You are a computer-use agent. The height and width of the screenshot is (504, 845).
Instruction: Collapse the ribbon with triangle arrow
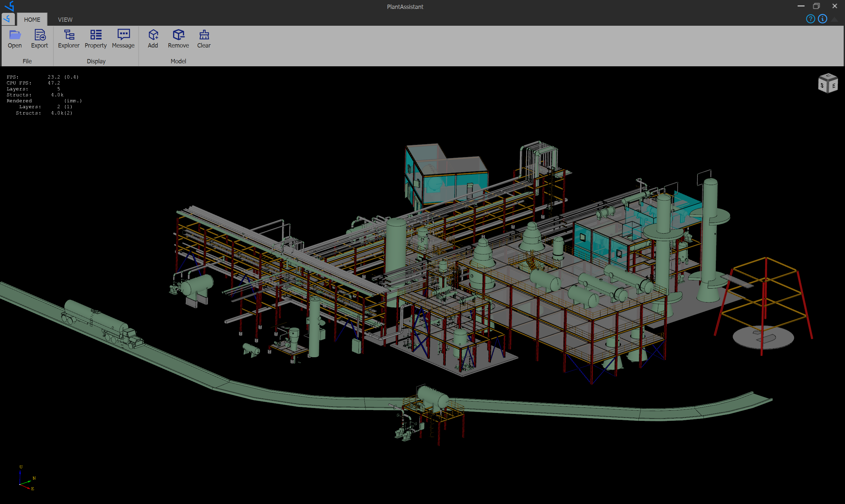coord(834,19)
